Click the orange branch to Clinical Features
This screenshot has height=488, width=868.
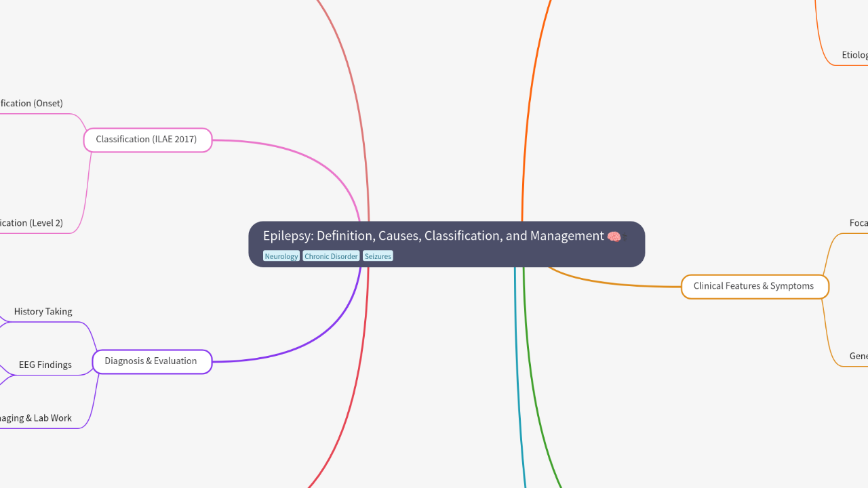[x=610, y=285]
